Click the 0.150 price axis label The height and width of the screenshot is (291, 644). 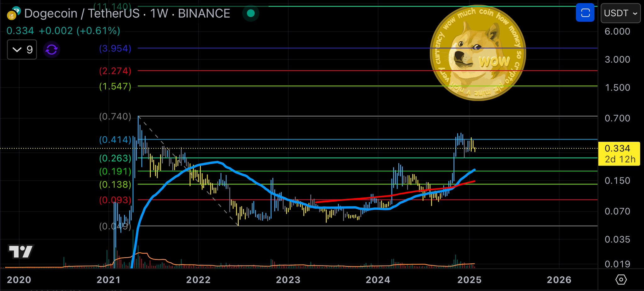pos(617,181)
